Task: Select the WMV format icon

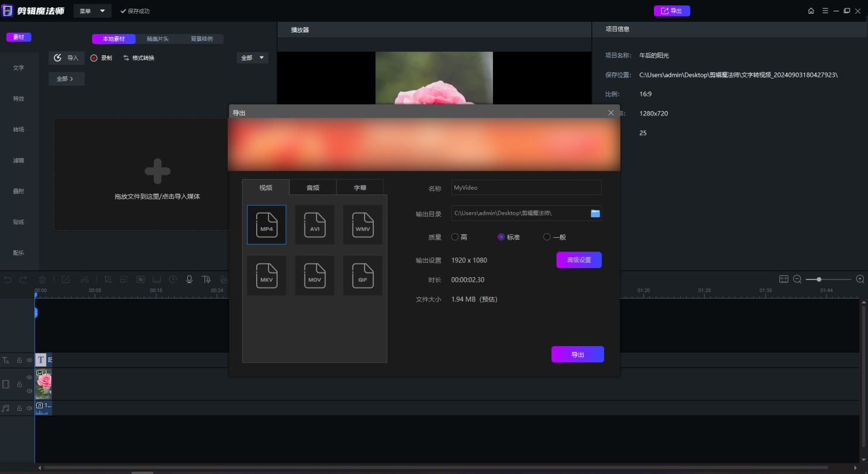Action: (363, 225)
